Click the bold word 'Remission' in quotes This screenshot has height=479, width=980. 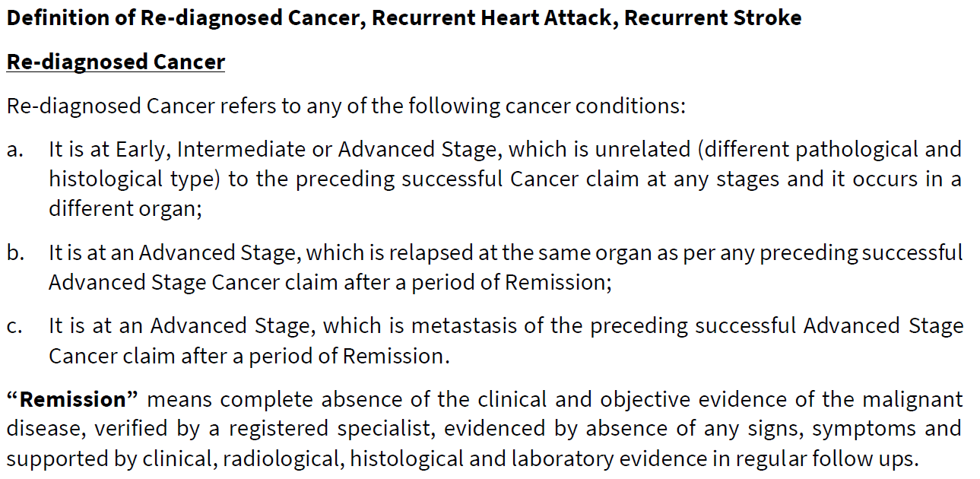[72, 398]
